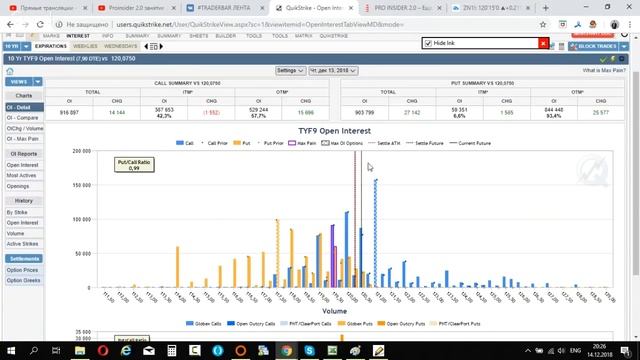Open Internet Explorer from the taskbar

[126, 351]
